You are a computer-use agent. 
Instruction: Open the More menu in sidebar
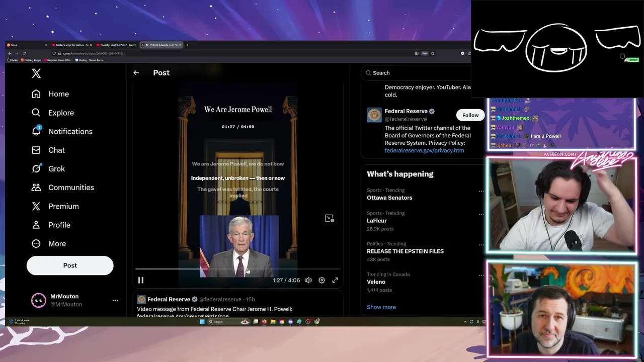(x=49, y=243)
